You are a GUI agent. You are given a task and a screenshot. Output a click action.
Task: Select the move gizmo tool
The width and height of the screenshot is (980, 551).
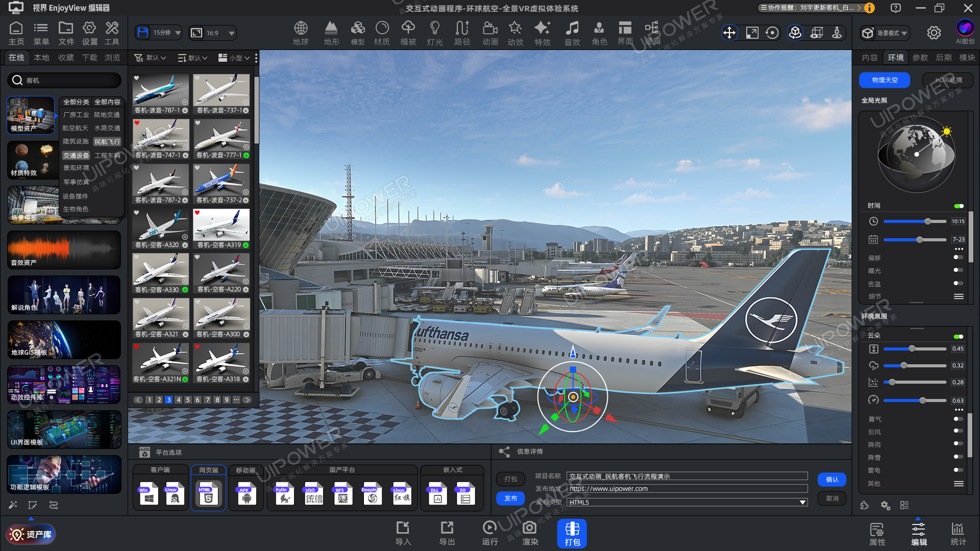729,33
